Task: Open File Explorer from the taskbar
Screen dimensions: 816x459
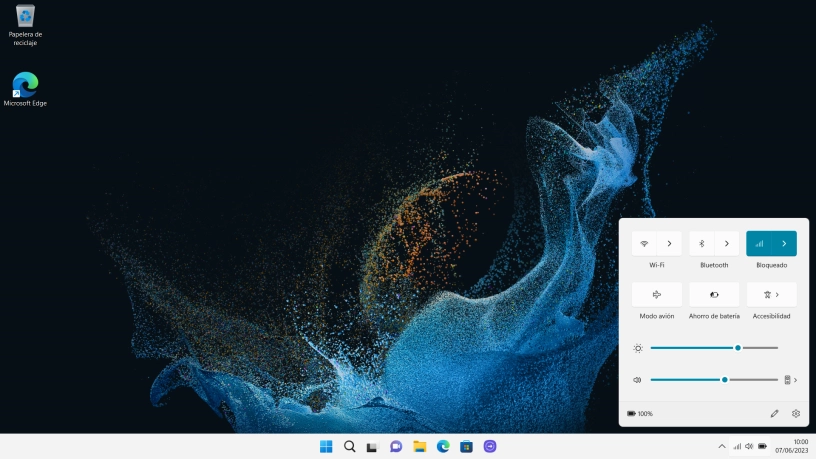Action: 419,447
